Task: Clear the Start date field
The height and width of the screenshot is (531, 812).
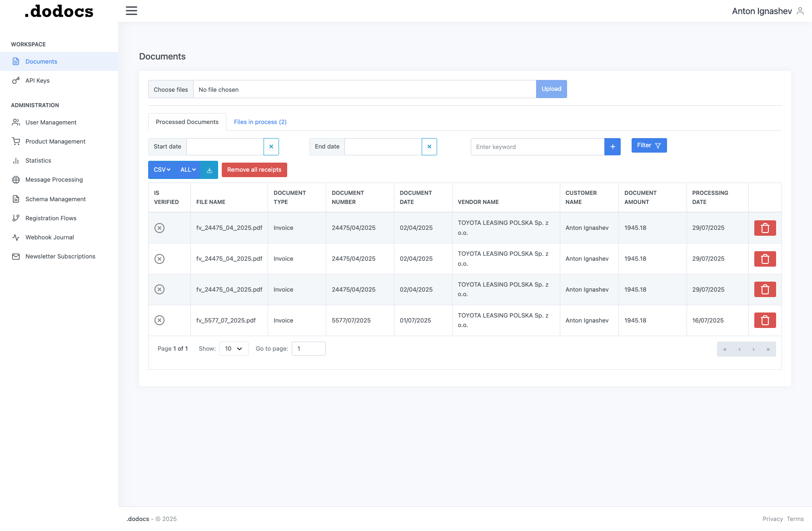Action: coord(271,147)
